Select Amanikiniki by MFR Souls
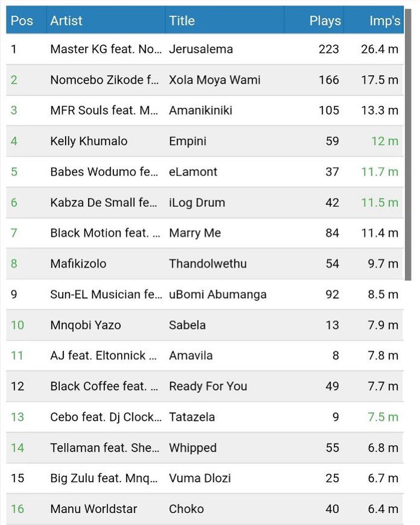Viewport: 420px width, 525px height. point(200,110)
